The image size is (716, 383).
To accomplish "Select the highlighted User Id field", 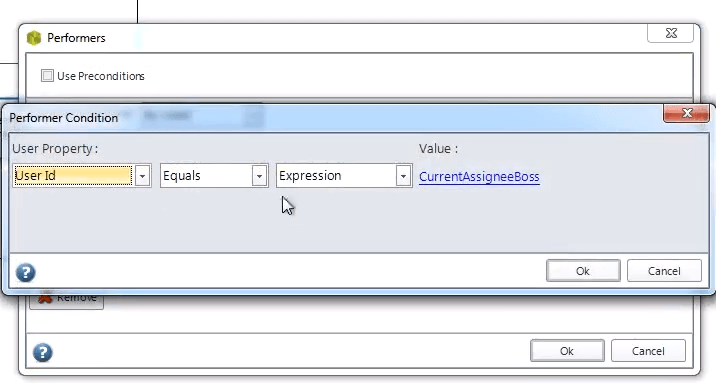I will click(73, 176).
